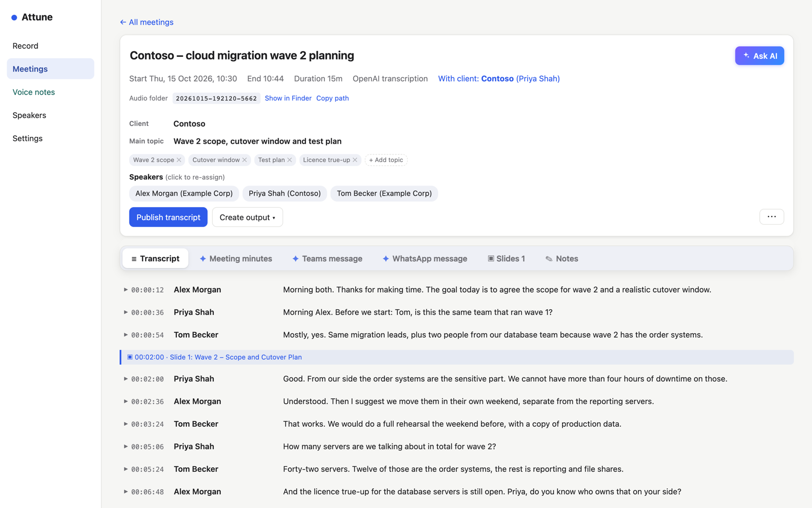Click the main topic text field

257,141
